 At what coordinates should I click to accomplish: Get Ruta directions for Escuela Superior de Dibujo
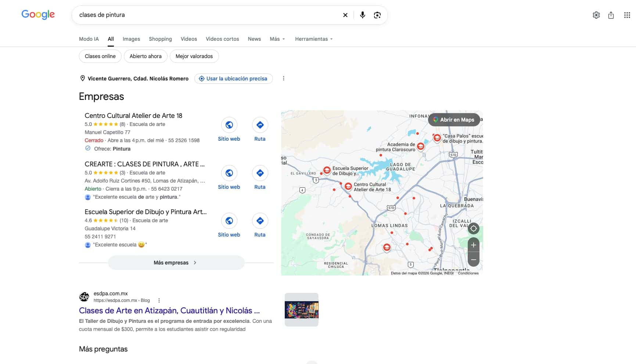click(x=260, y=221)
